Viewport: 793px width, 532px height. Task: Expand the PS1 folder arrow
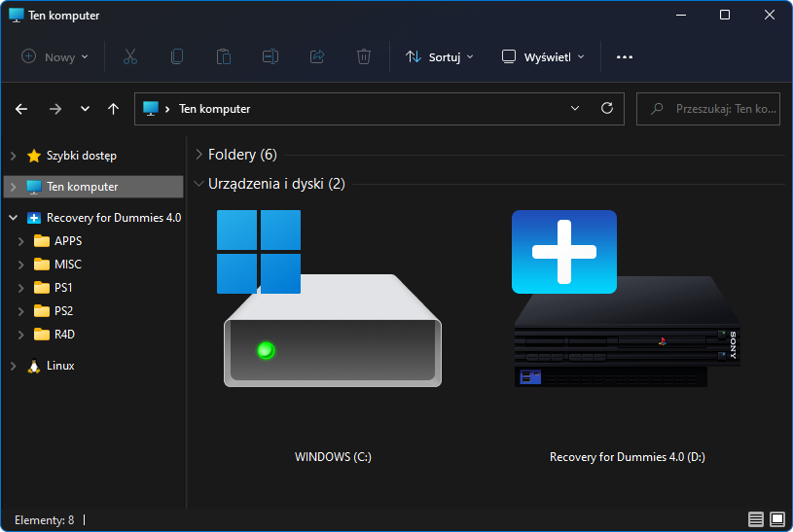[20, 288]
